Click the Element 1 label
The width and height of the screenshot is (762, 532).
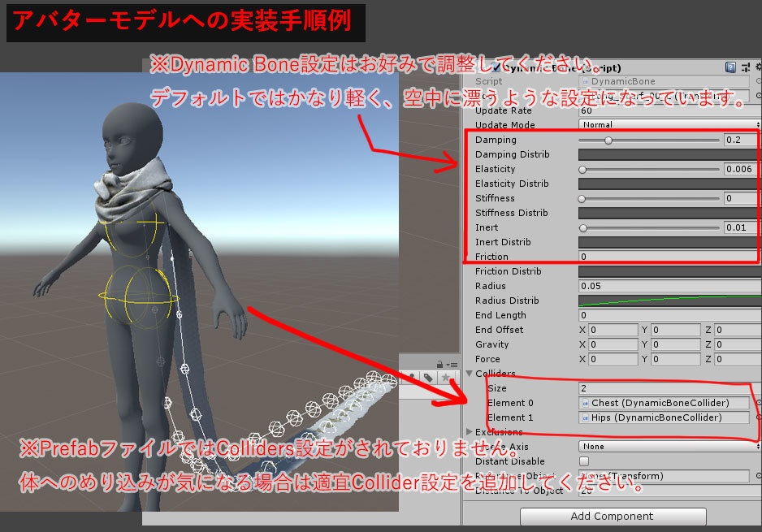tap(510, 417)
